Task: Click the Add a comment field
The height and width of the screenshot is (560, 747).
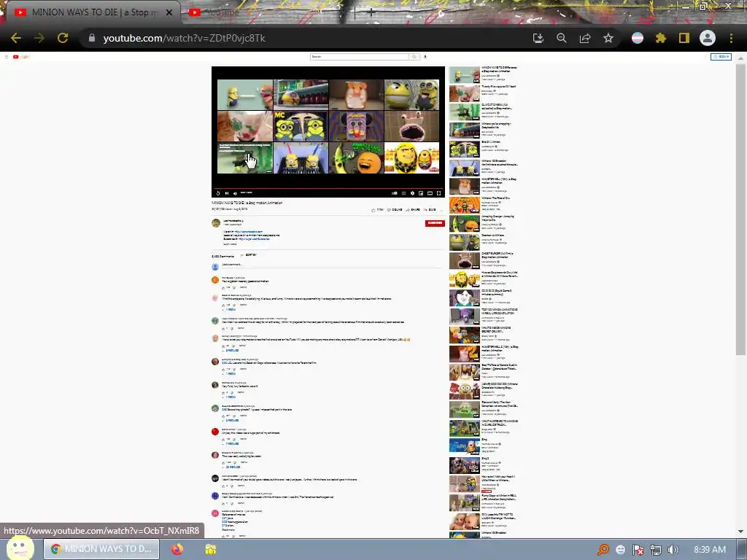Action: click(333, 265)
